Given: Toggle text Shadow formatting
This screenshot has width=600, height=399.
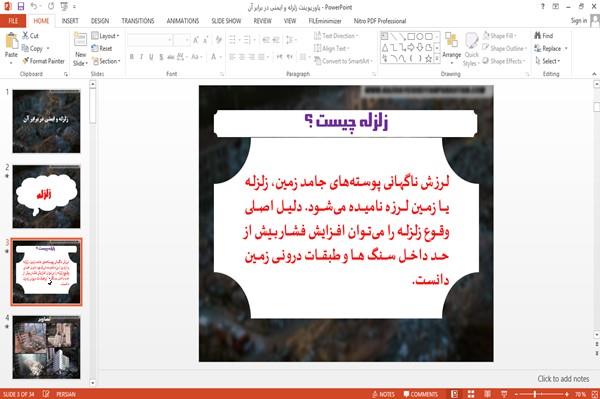Looking at the screenshot, I should tap(161, 57).
